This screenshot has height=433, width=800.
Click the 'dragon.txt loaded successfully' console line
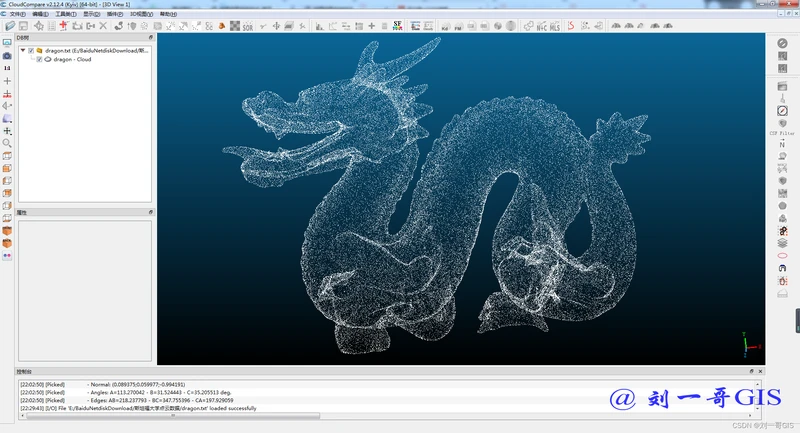tap(138, 409)
